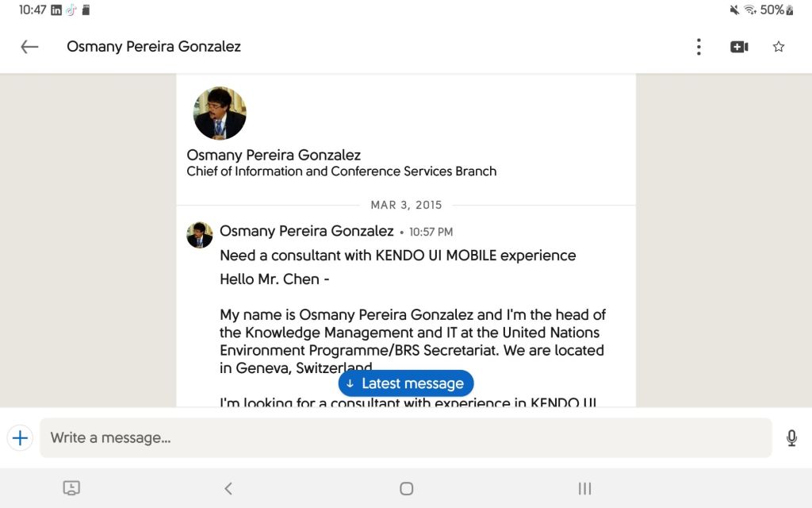Open the recent apps button
Screen dimensions: 812x508
pyautogui.click(x=584, y=489)
